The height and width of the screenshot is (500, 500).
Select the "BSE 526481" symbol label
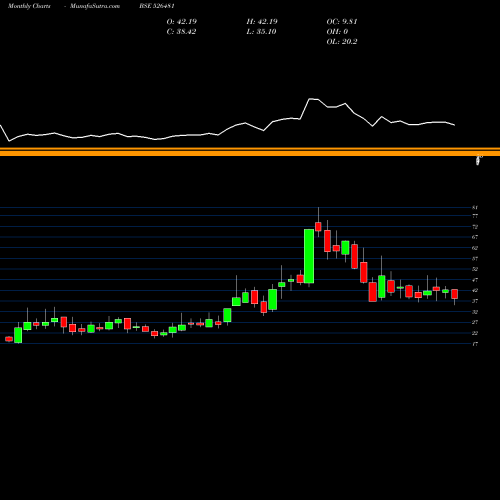click(157, 6)
